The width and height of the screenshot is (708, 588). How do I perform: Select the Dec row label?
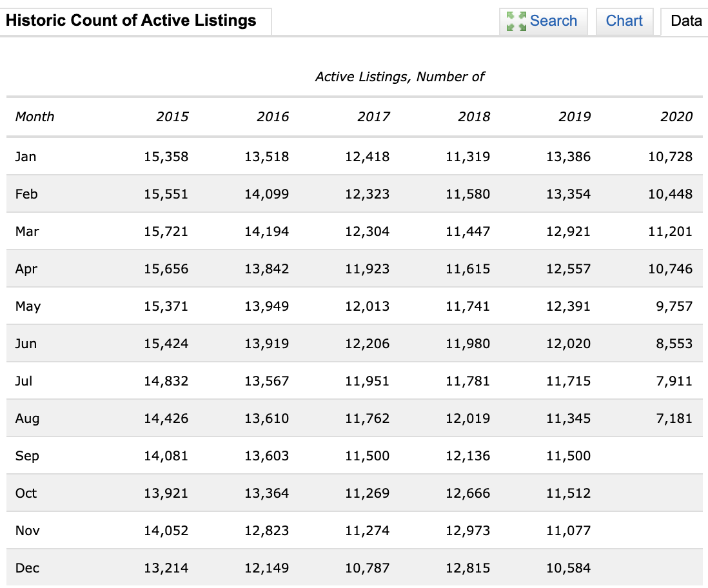(x=27, y=567)
